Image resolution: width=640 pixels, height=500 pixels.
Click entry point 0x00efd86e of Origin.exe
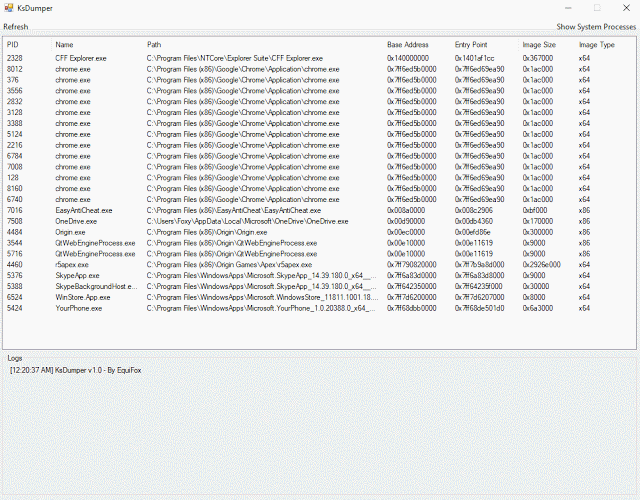tap(472, 232)
